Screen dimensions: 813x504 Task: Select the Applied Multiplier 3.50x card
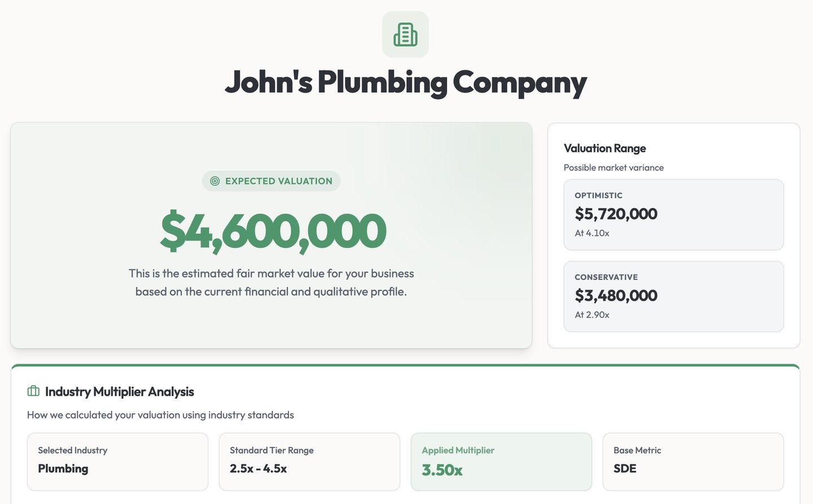click(501, 461)
